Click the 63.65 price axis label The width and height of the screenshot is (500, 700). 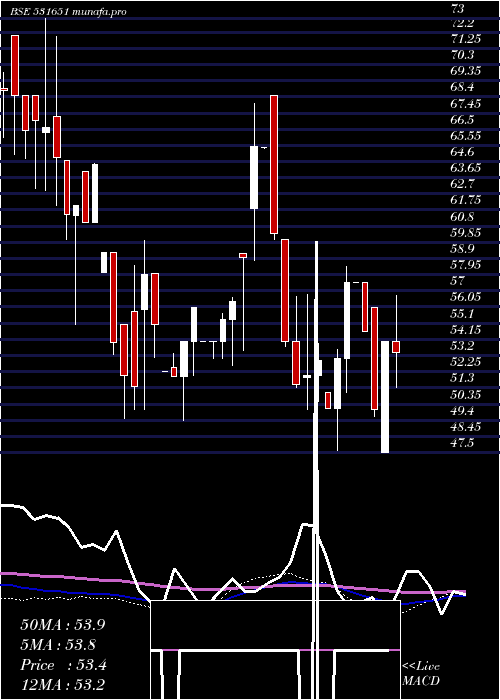coord(466,168)
